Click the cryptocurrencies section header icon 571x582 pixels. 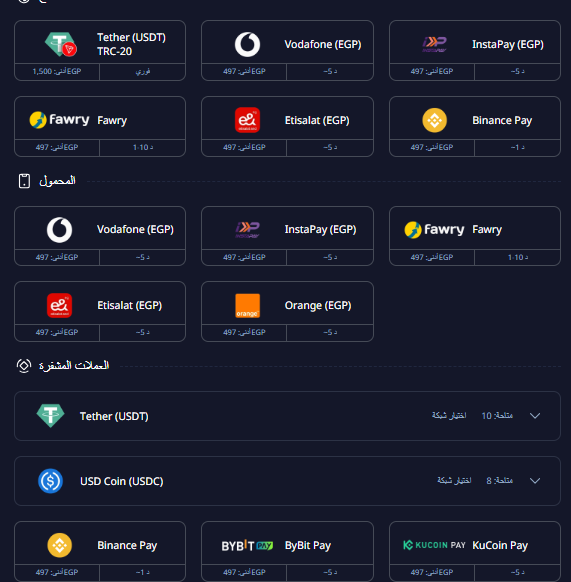[24, 366]
